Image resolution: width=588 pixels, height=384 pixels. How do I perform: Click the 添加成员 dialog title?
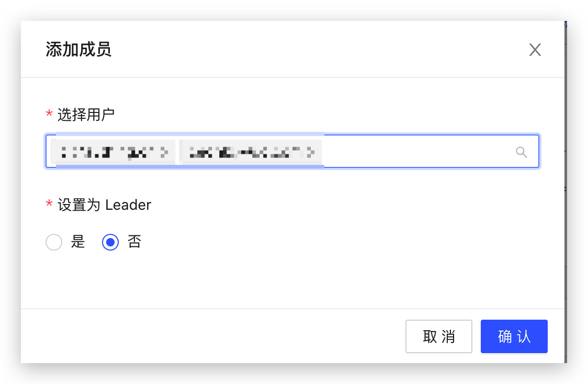click(78, 50)
